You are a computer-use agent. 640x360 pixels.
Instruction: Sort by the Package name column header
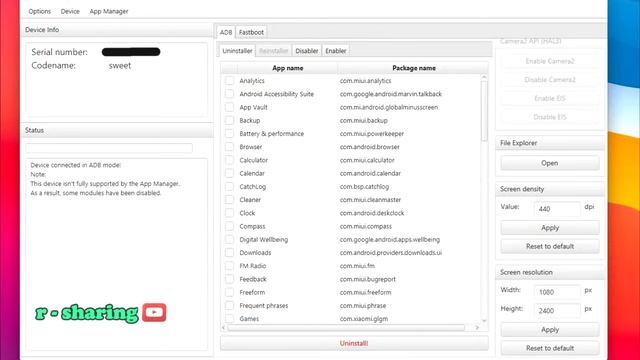pos(413,68)
